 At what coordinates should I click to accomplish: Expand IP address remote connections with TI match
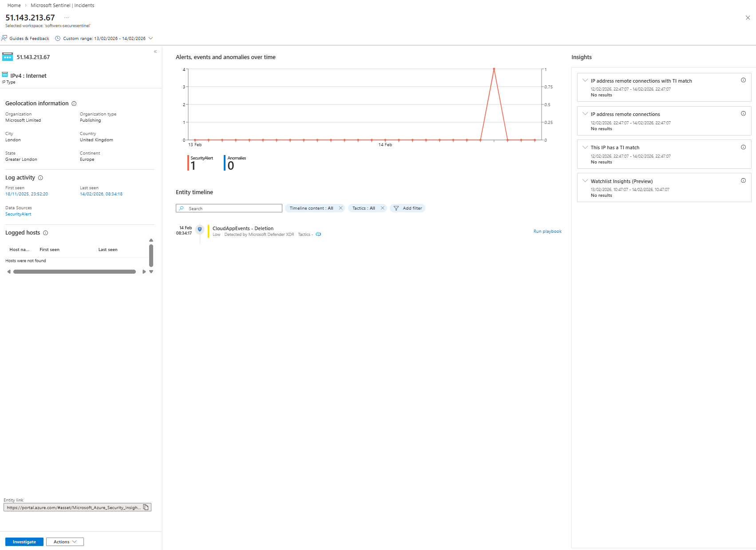[x=585, y=80]
